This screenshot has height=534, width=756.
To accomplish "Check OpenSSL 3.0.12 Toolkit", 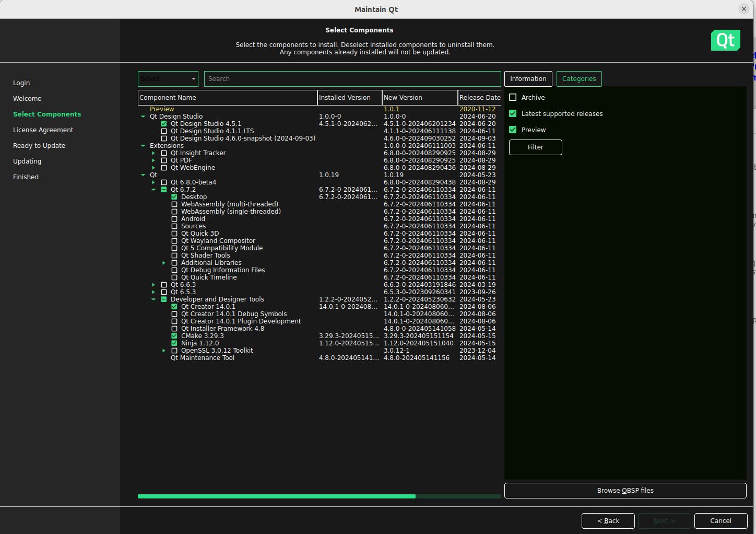I will (x=174, y=351).
